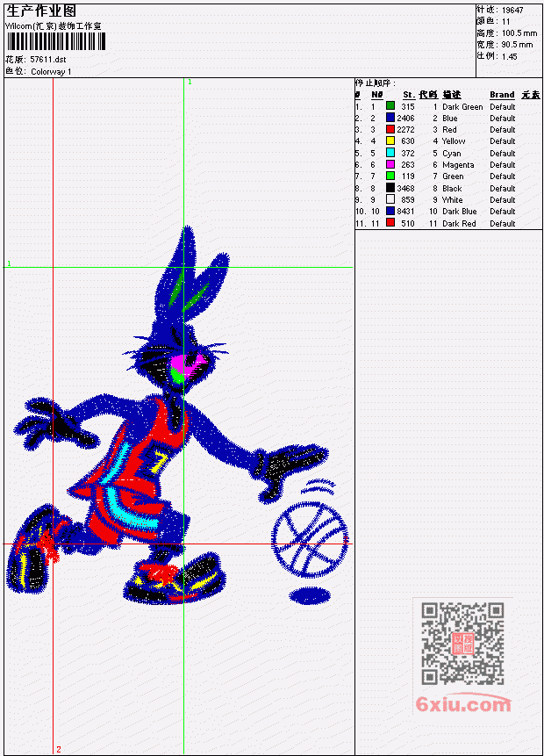
Task: Click the "Cyan" description text
Action: click(452, 154)
